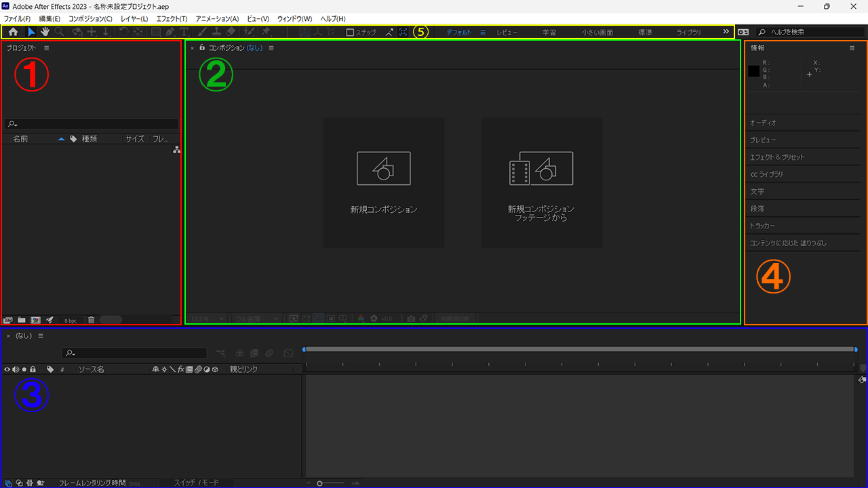Create a new folder in Project panel

tap(22, 319)
